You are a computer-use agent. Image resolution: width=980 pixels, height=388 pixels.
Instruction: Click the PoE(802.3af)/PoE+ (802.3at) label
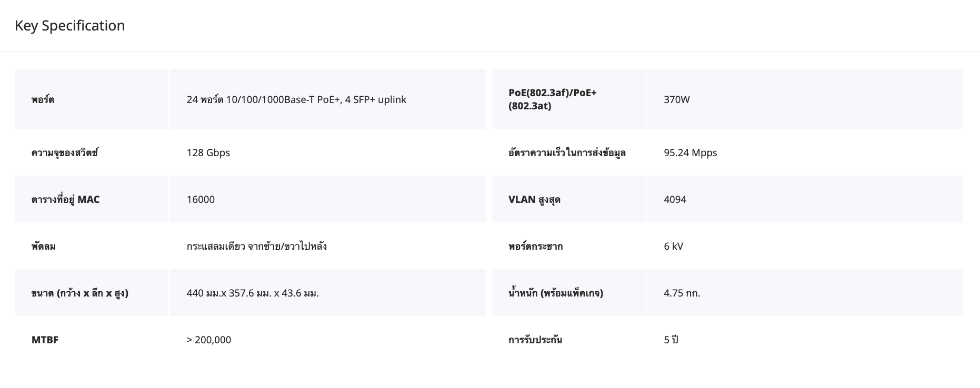pos(552,99)
